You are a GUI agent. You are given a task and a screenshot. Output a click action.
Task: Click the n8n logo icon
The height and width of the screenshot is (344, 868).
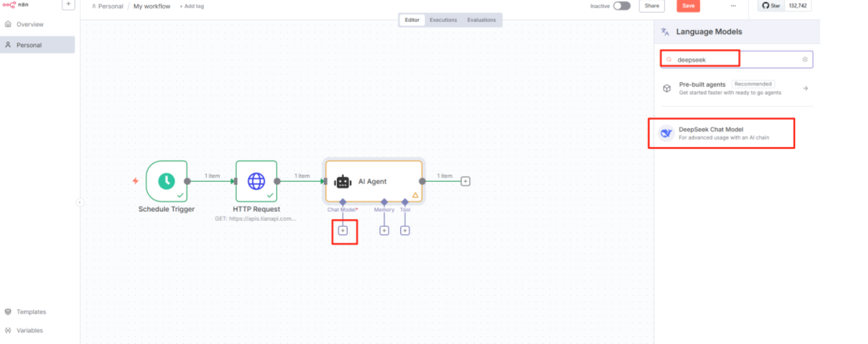point(9,4)
